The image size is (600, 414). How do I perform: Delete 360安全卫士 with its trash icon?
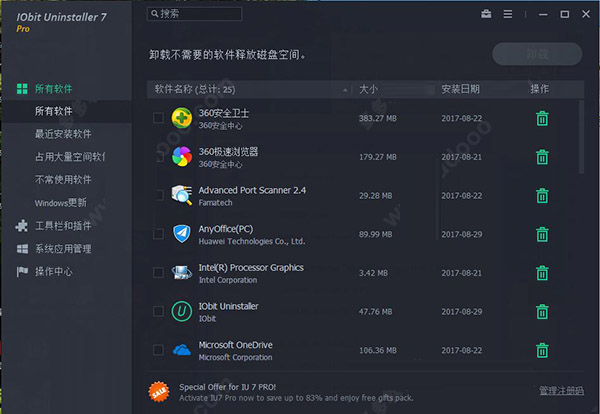[x=542, y=118]
